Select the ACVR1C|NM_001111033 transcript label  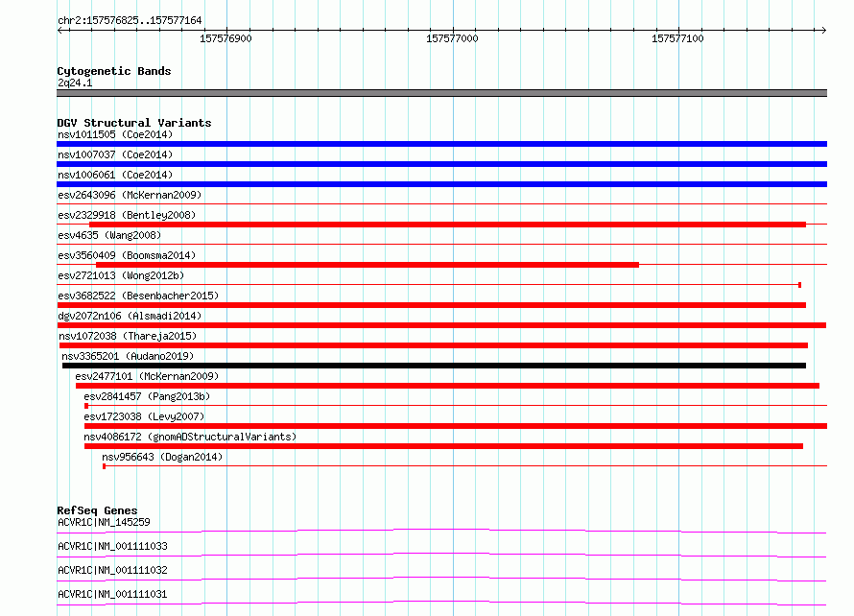pyautogui.click(x=112, y=546)
